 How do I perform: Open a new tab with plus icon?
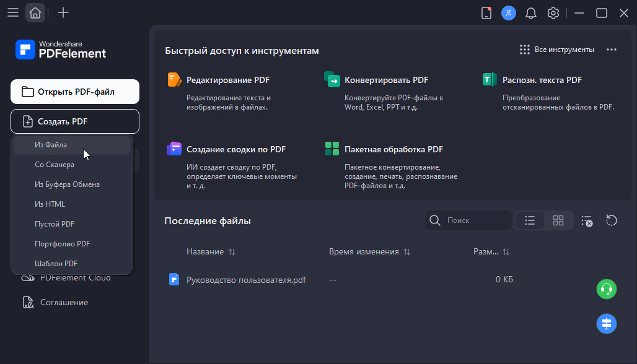[x=63, y=13]
